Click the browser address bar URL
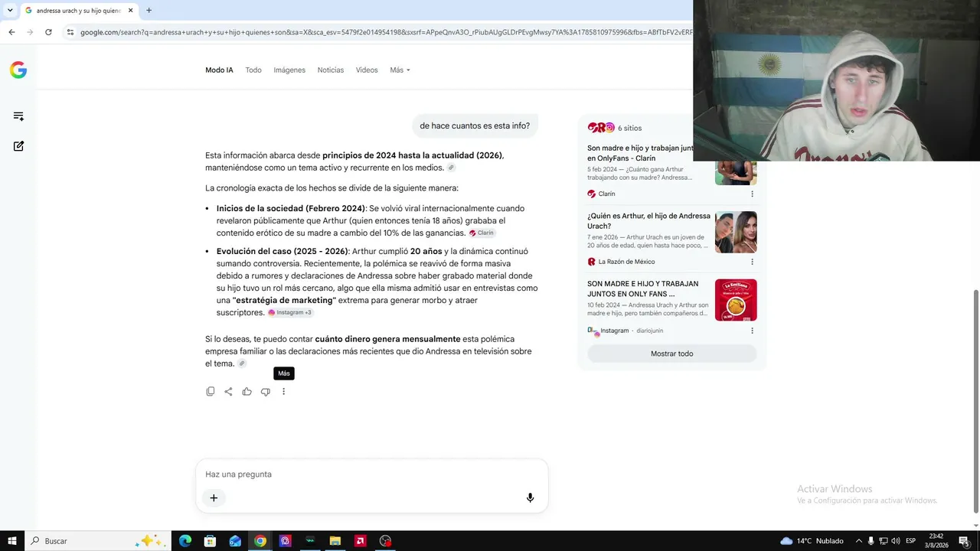This screenshot has height=551, width=980. click(386, 32)
